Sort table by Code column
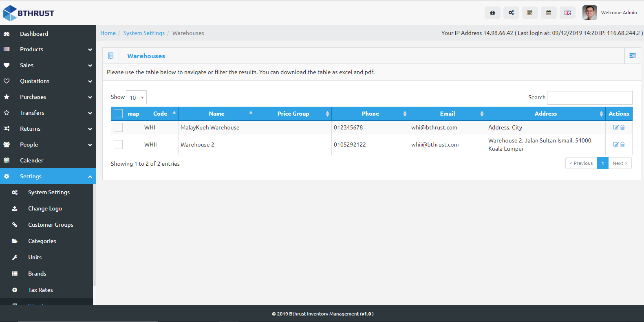 coord(160,114)
